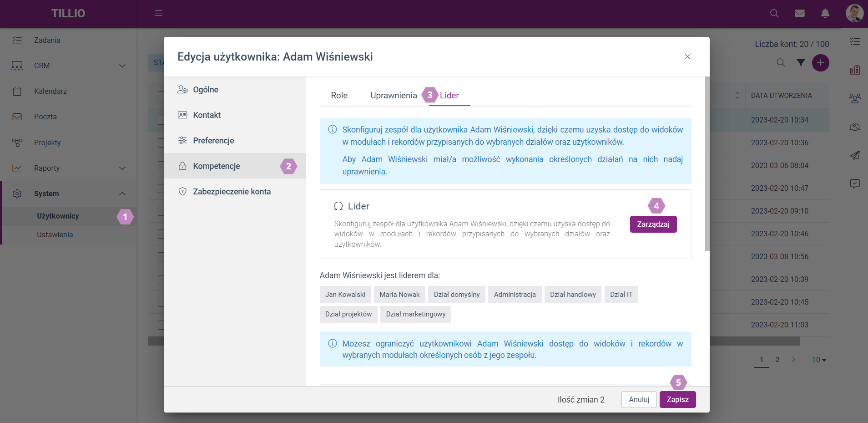The width and height of the screenshot is (868, 423).
Task: Click the Preferencje sliders icon
Action: (182, 140)
